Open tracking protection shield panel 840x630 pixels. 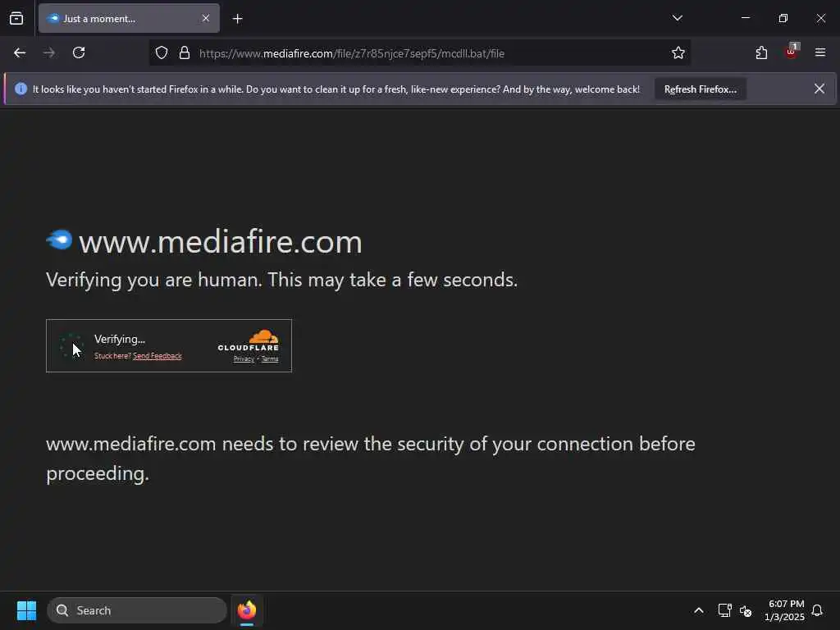162,52
